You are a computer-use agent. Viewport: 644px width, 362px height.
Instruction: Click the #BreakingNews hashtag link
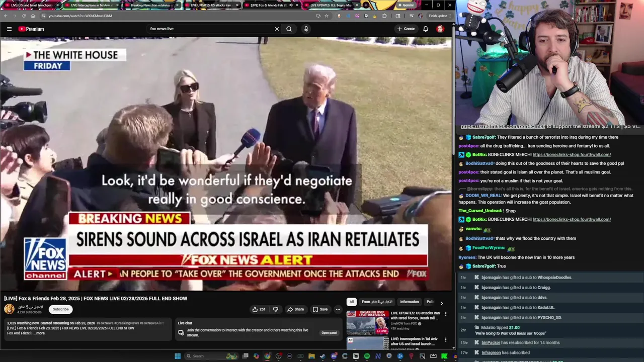coord(126,323)
